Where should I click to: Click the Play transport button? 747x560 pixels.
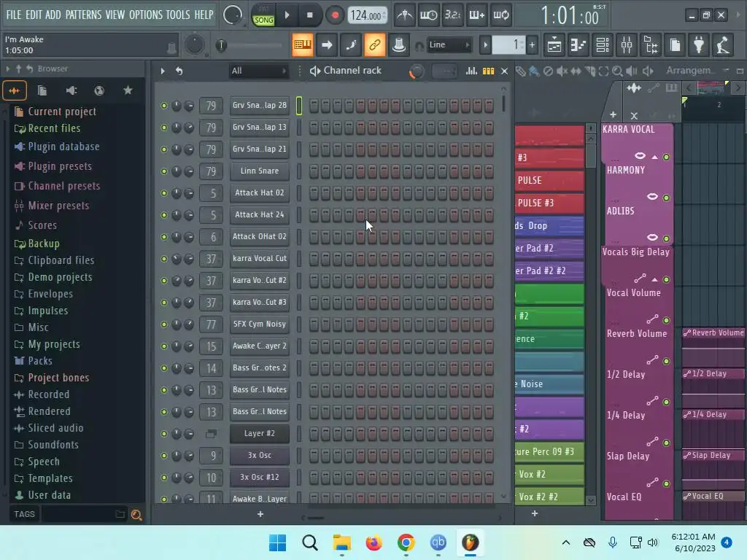pyautogui.click(x=287, y=15)
